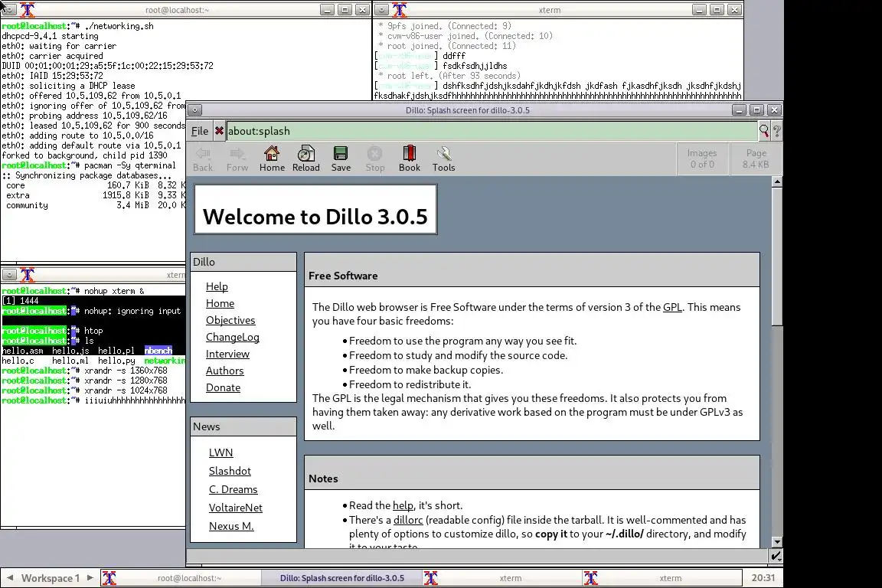
Task: Switch to next workspace with right arrow
Action: [90, 578]
